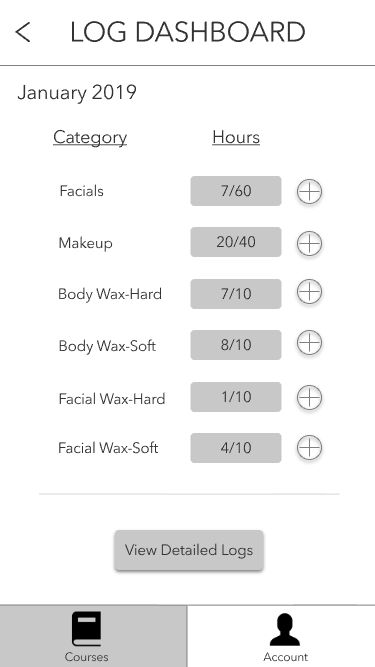Select the Body Wax-Soft 8/10 hours box
Screen dimensions: 375x667
point(236,345)
